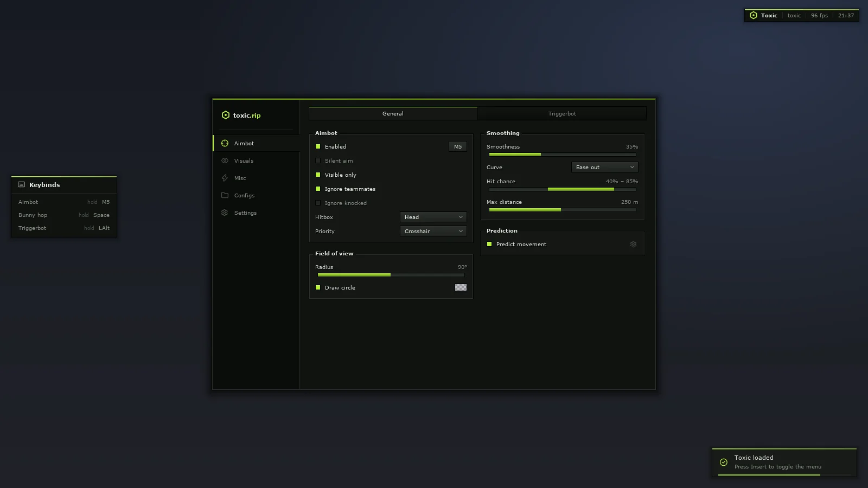Screen dimensions: 868x488
Task: Switch to the Triggerbot tab
Action: [562, 113]
